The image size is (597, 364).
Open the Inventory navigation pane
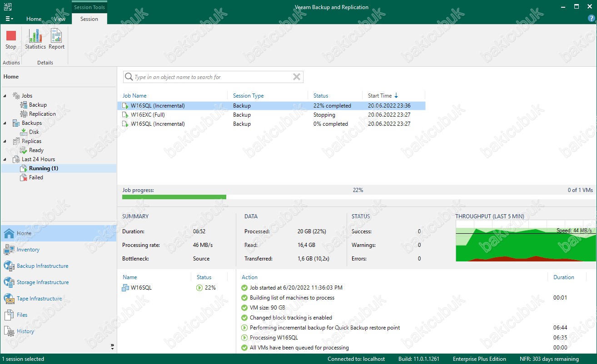pos(58,250)
